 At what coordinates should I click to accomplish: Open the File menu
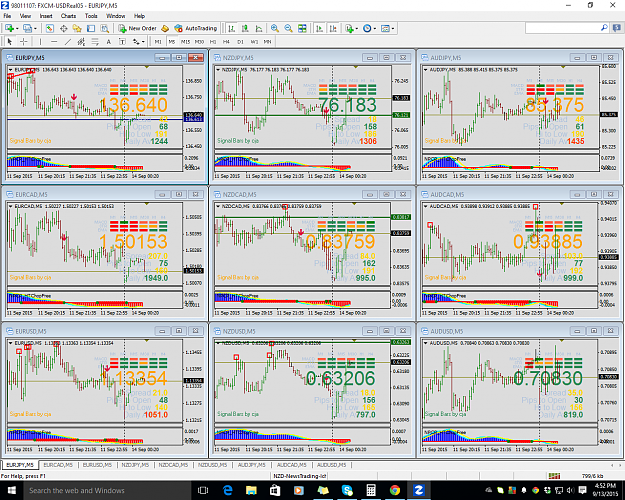click(7, 16)
